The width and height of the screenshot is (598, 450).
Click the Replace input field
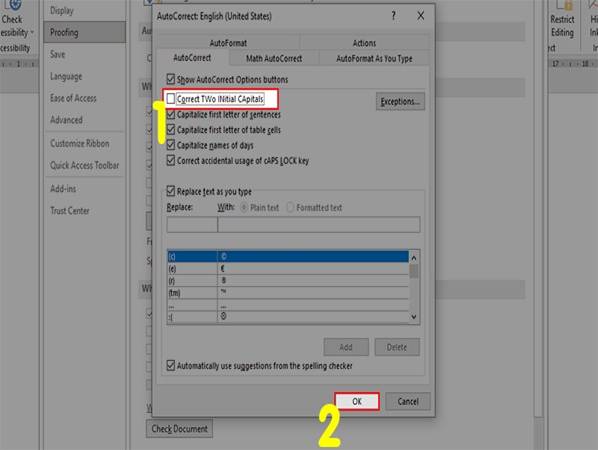(x=192, y=224)
